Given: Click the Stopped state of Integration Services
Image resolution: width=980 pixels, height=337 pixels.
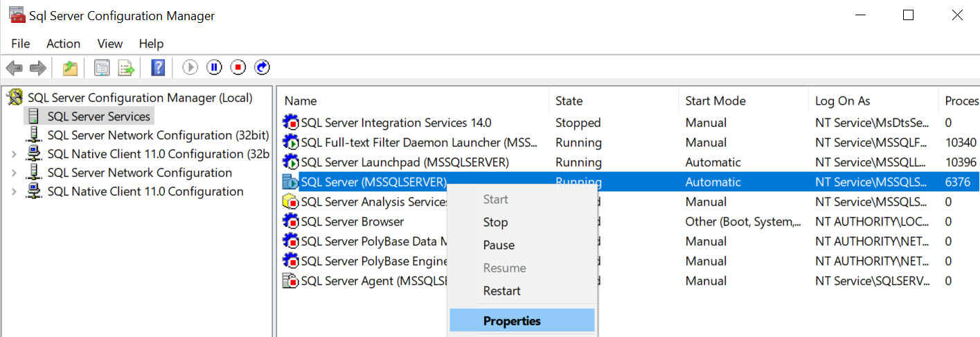Looking at the screenshot, I should pyautogui.click(x=578, y=123).
